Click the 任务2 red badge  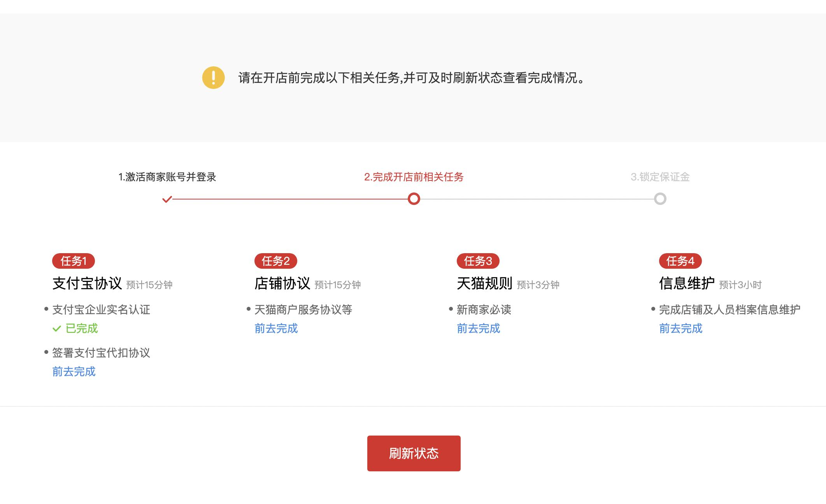click(x=276, y=261)
